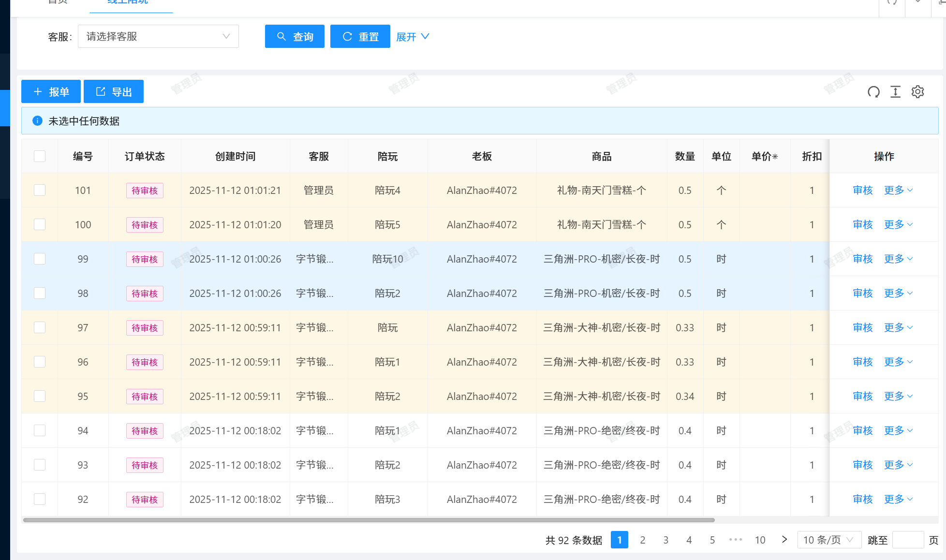Switch to page 2 in the pagination
Image resolution: width=946 pixels, height=560 pixels.
pyautogui.click(x=642, y=540)
